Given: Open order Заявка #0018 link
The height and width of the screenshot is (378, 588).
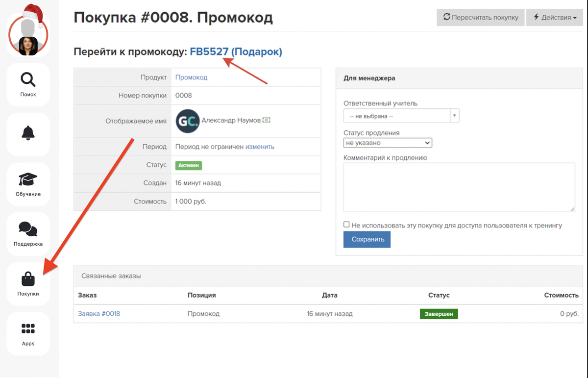Looking at the screenshot, I should point(99,314).
